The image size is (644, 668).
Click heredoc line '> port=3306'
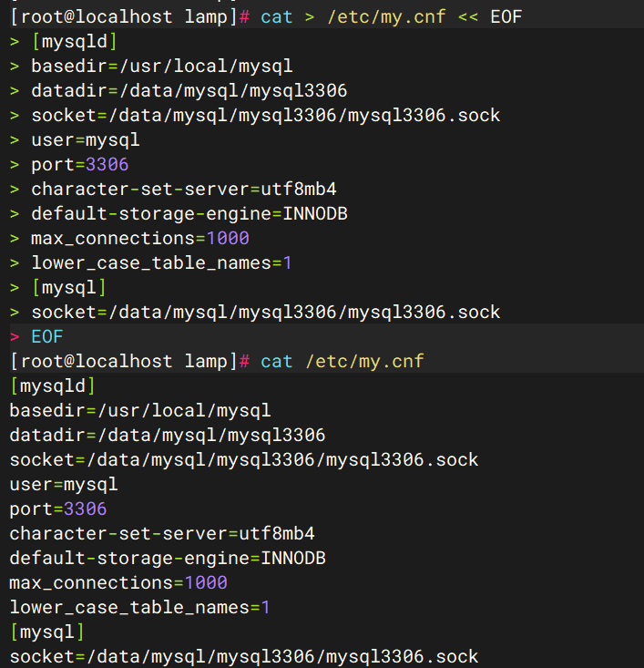coord(69,165)
